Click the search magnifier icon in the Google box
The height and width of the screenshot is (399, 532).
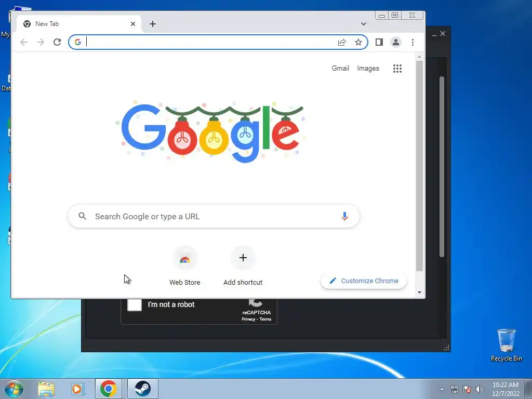[83, 216]
